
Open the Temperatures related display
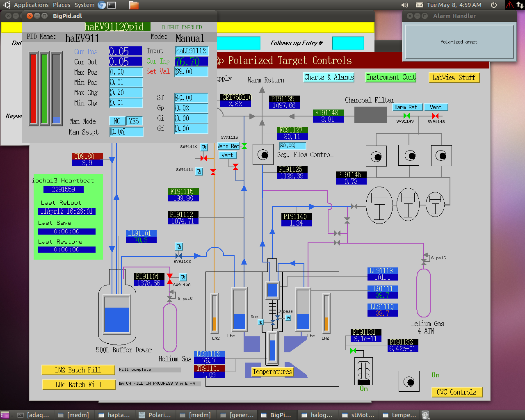pos(272,372)
